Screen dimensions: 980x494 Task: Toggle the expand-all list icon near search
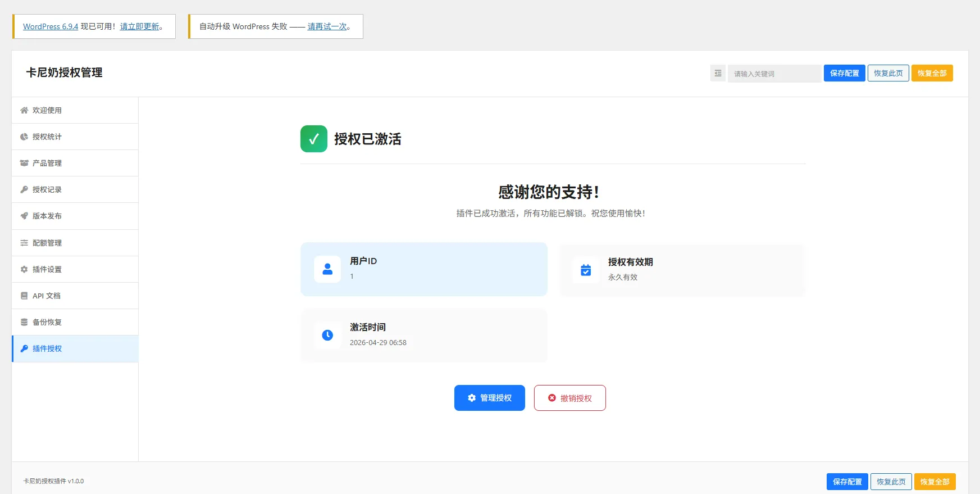718,73
